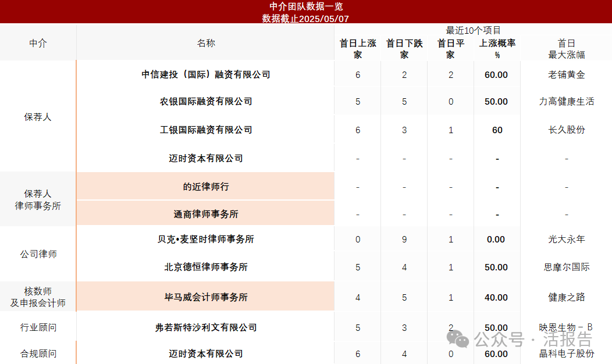Click 老铺黄金 in the 首日最大涨幅 column

(567, 74)
